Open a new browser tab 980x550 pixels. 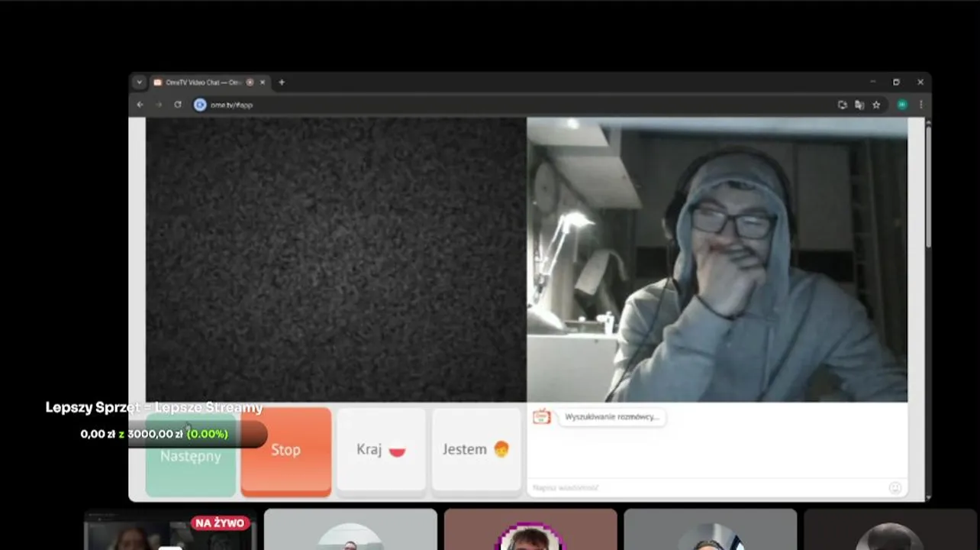pyautogui.click(x=282, y=82)
